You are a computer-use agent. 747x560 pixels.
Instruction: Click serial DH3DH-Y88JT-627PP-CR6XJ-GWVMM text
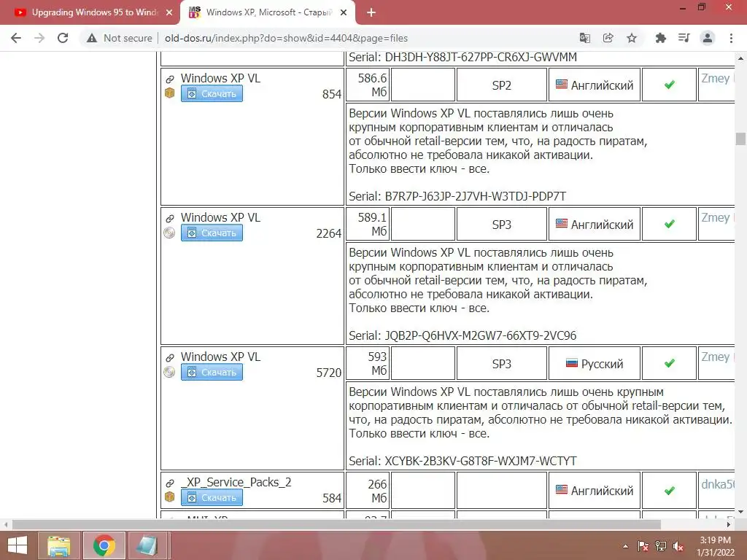481,57
